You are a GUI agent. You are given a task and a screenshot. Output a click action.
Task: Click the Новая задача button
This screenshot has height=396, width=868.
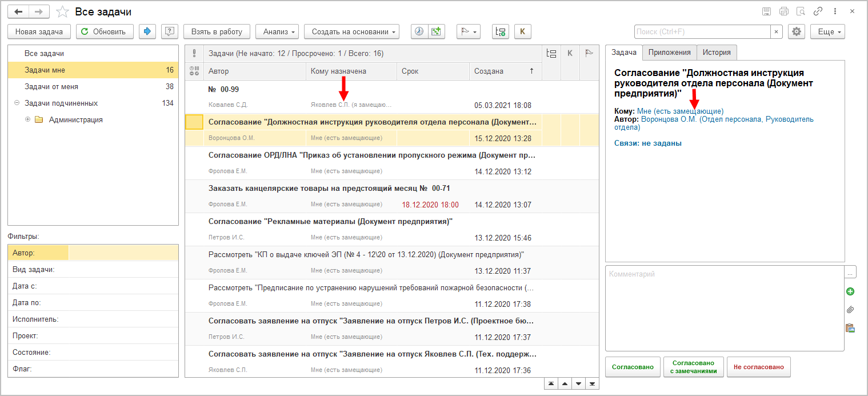coord(39,31)
